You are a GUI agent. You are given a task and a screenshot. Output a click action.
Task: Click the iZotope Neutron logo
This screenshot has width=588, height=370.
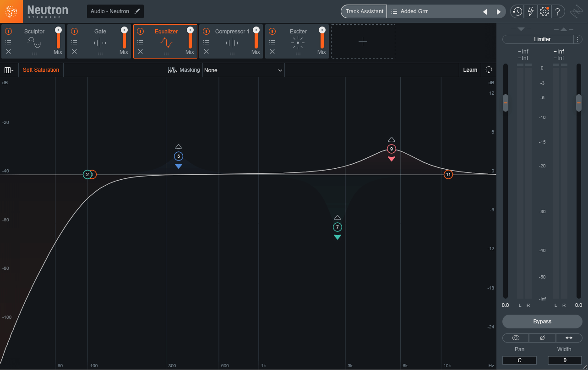(11, 11)
